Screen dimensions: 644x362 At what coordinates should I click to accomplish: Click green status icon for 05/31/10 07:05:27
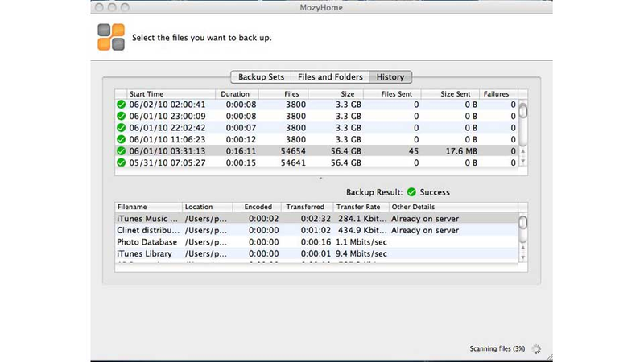122,162
